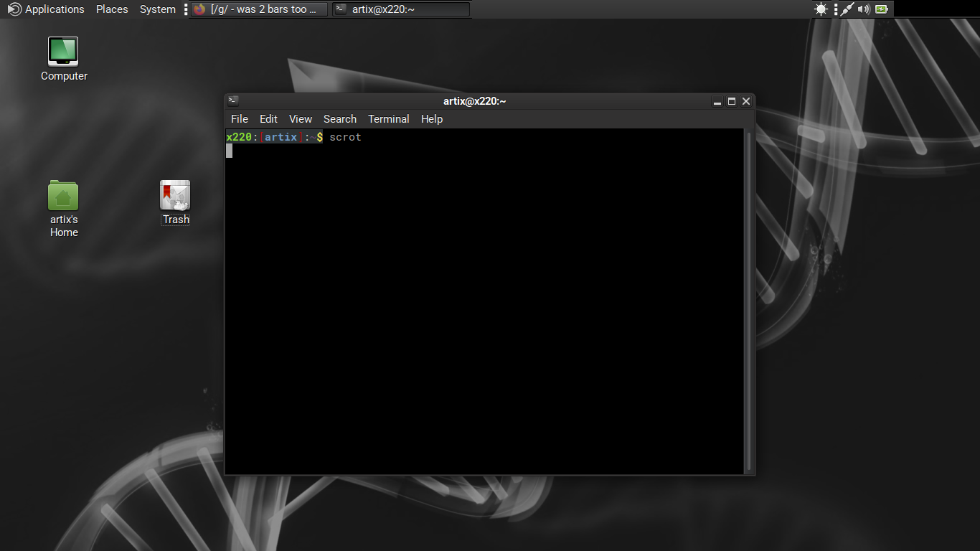Select the Trash desktop icon

pyautogui.click(x=175, y=203)
